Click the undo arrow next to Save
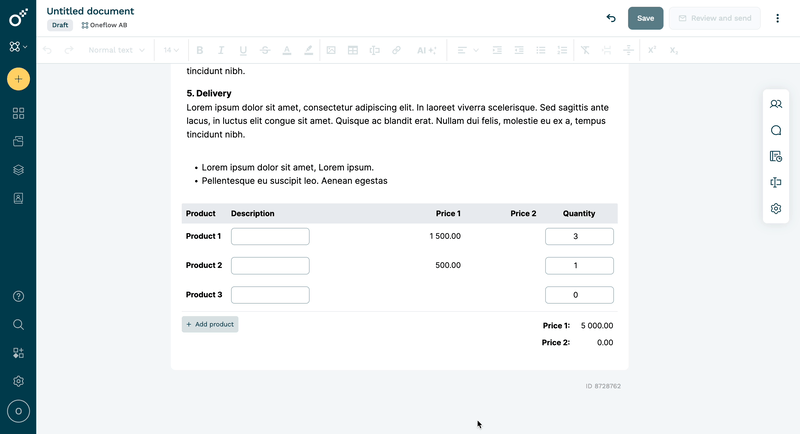Image resolution: width=800 pixels, height=434 pixels. (x=611, y=18)
